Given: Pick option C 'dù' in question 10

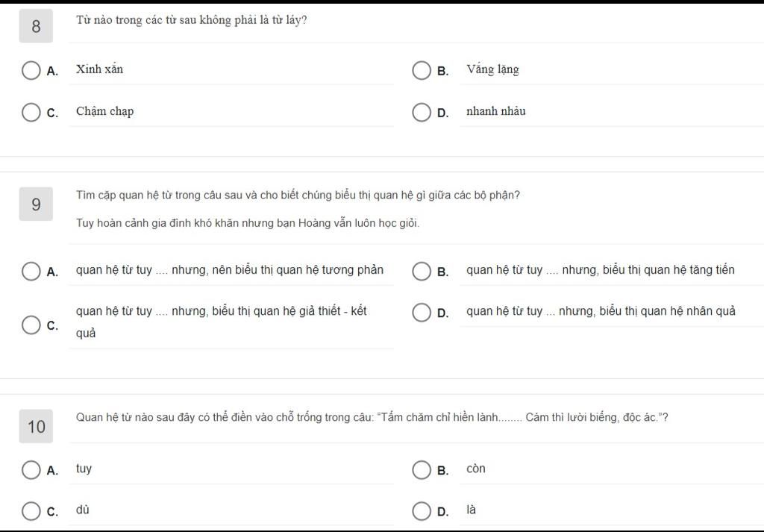Looking at the screenshot, I should pyautogui.click(x=31, y=512).
